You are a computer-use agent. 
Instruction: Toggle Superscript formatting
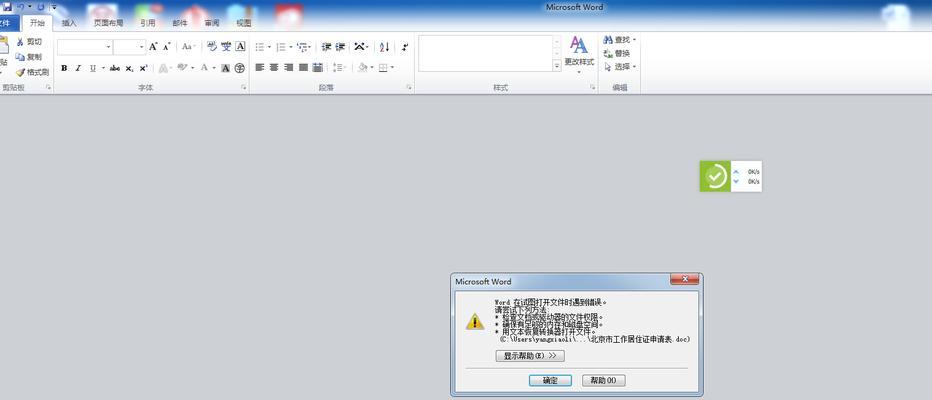(x=143, y=68)
